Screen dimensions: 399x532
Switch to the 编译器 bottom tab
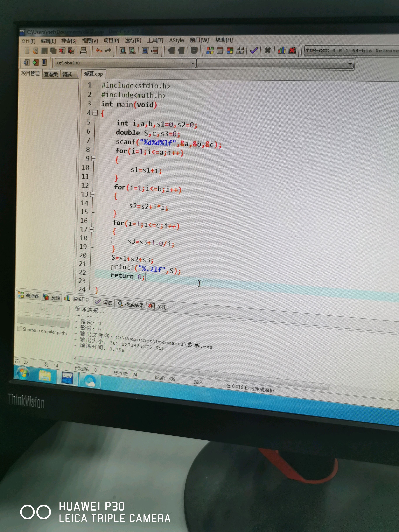tap(28, 295)
